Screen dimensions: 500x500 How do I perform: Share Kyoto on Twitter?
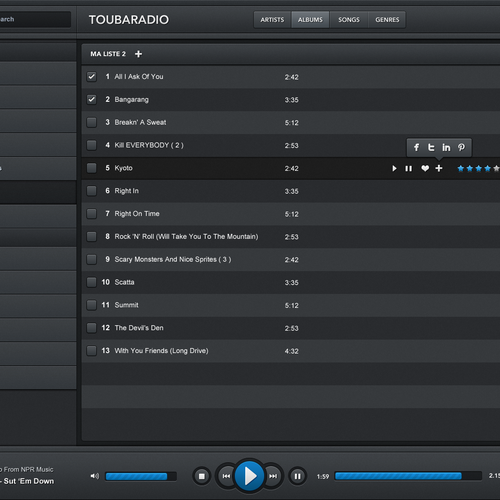(431, 147)
